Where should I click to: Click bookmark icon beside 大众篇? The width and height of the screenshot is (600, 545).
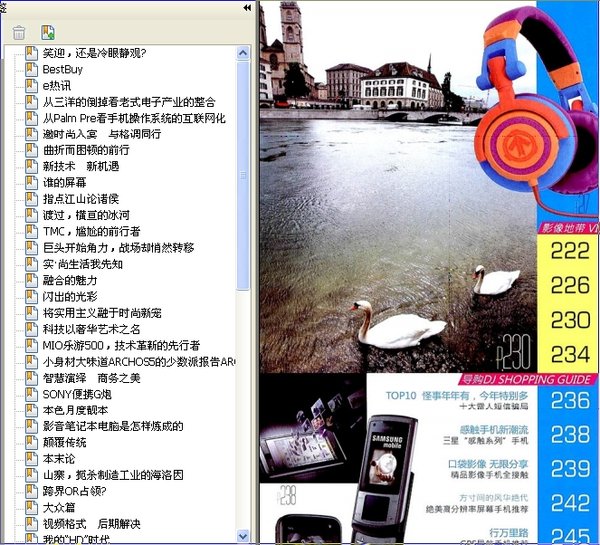[x=31, y=507]
